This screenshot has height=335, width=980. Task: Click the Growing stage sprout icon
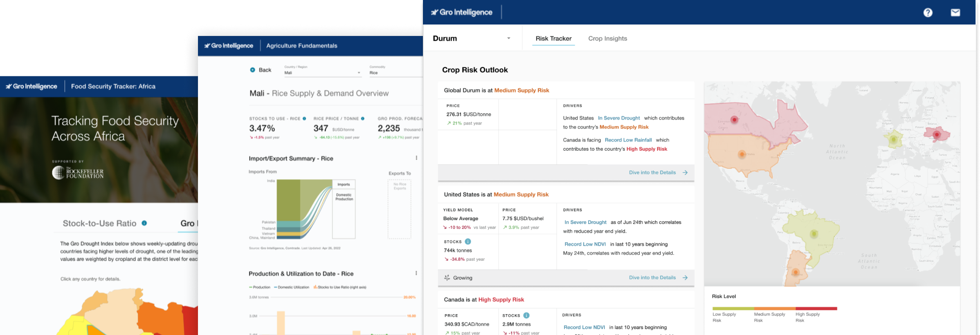[x=447, y=278]
